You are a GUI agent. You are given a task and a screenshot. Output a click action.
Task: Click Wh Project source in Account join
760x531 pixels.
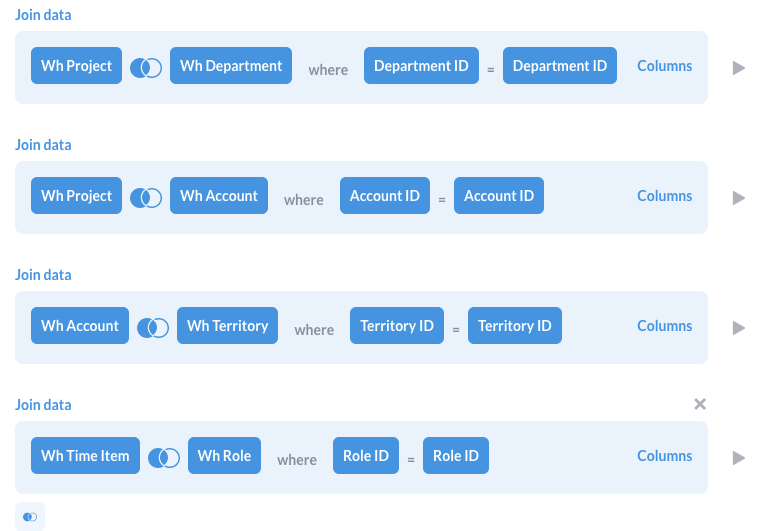tap(76, 195)
